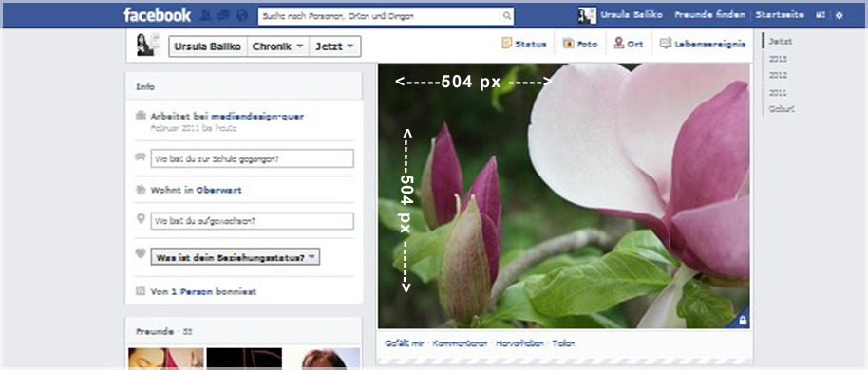
Task: Open the Jetzt dropdown
Action: 335,47
